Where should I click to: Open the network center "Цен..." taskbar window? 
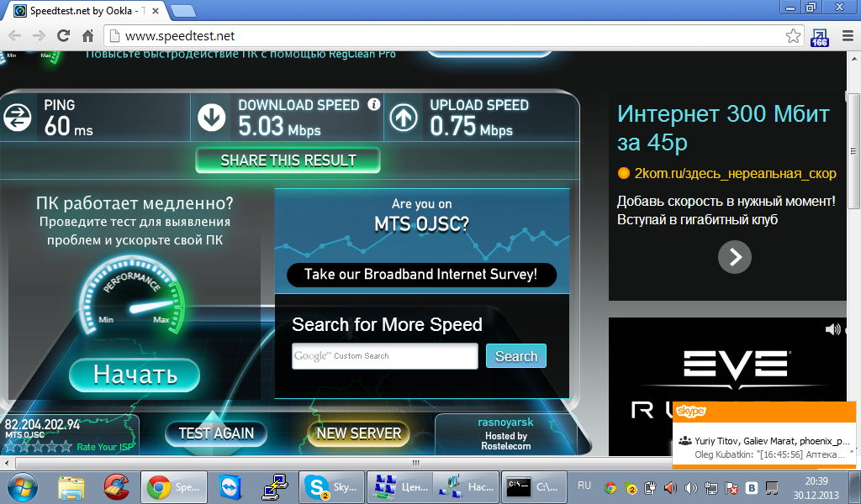(x=399, y=487)
